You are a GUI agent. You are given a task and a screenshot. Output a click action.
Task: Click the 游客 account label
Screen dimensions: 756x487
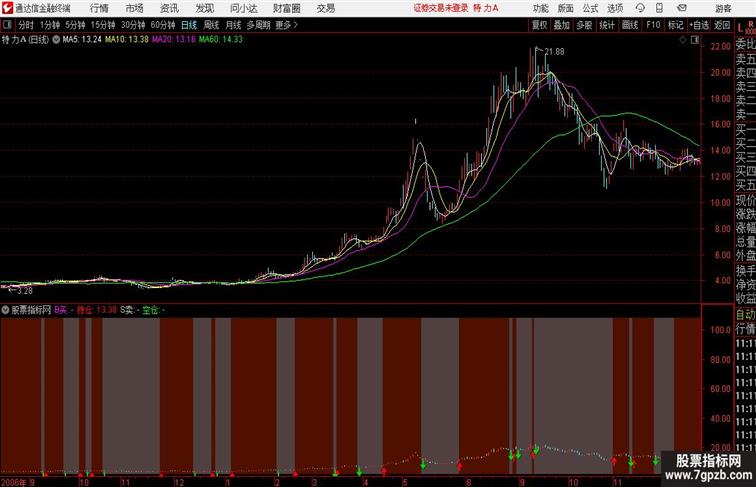(x=723, y=8)
